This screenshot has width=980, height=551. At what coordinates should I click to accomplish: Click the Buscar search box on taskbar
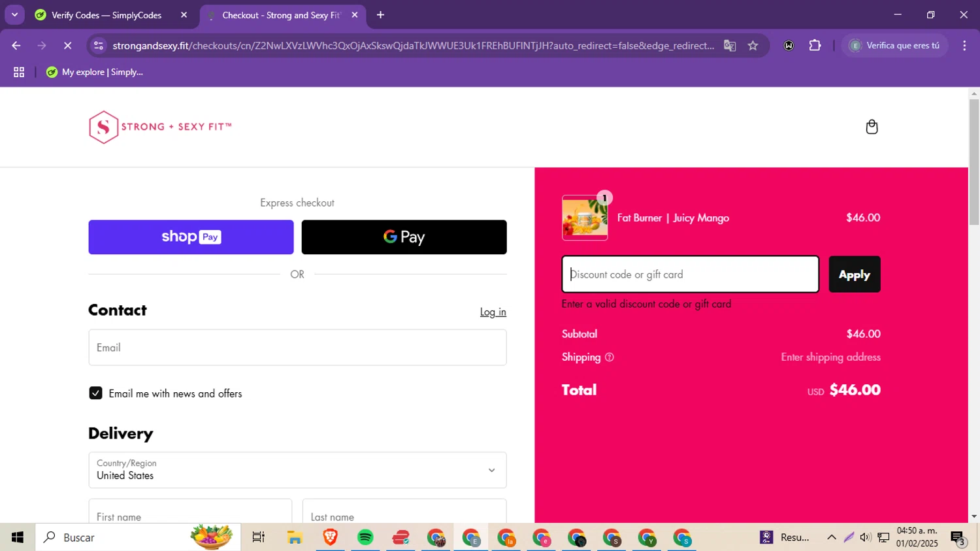[137, 537]
